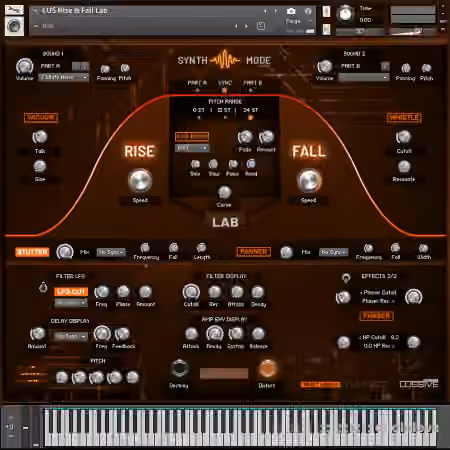Viewport: 450px width, 450px height.
Task: Click the FALL Speed knob
Action: click(x=309, y=181)
